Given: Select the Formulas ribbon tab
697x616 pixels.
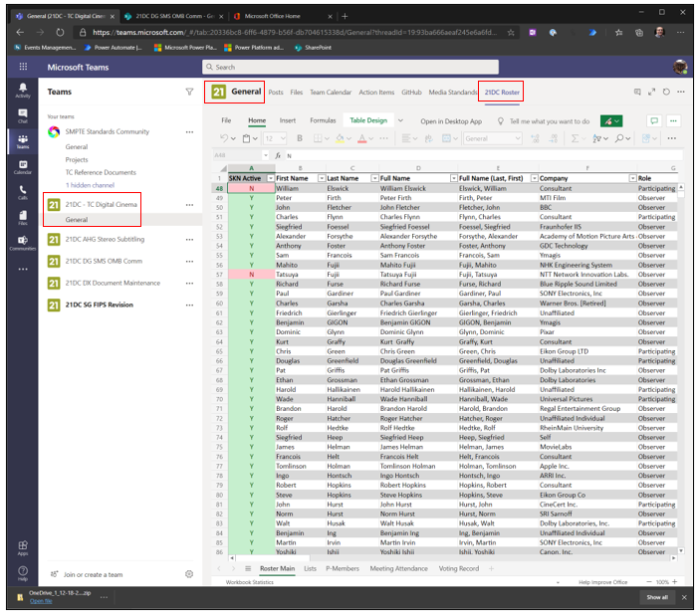Looking at the screenshot, I should click(323, 120).
